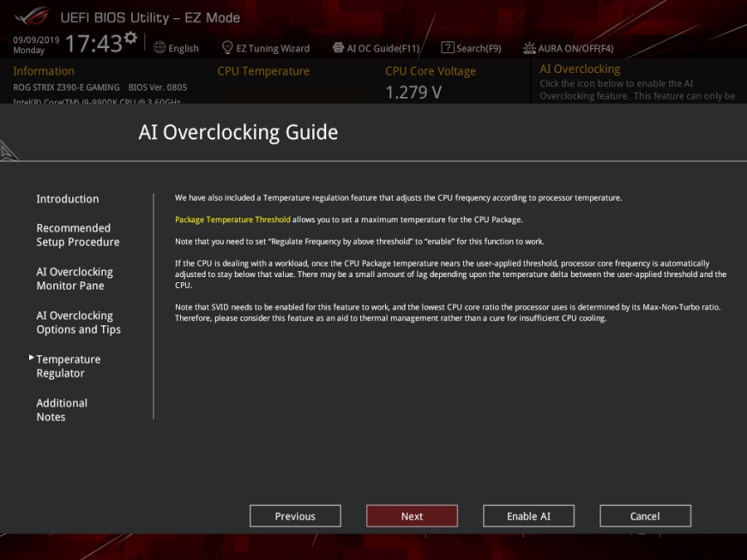This screenshot has height=560, width=747.
Task: Click the CPU Core Voltage value 1.279 V
Action: [413, 92]
